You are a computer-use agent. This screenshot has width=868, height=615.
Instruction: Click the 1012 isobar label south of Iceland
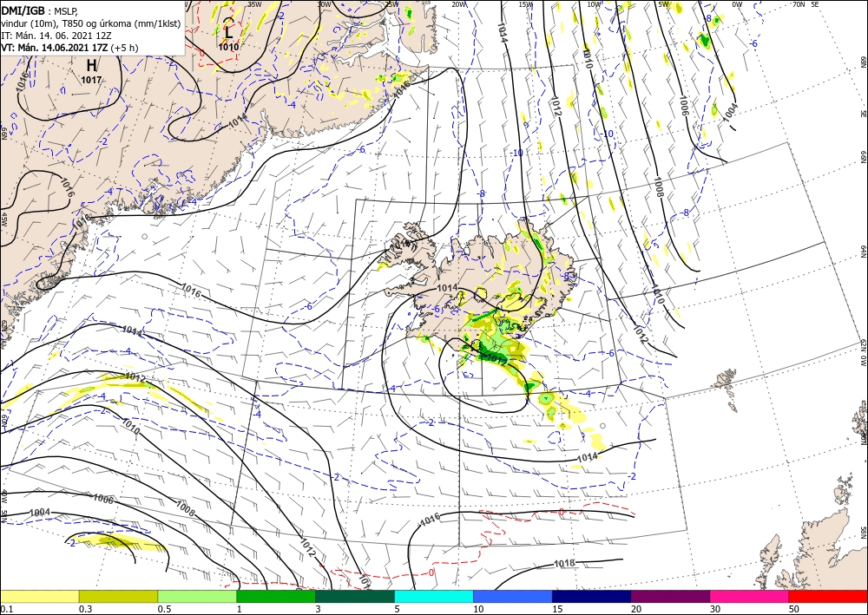point(496,360)
